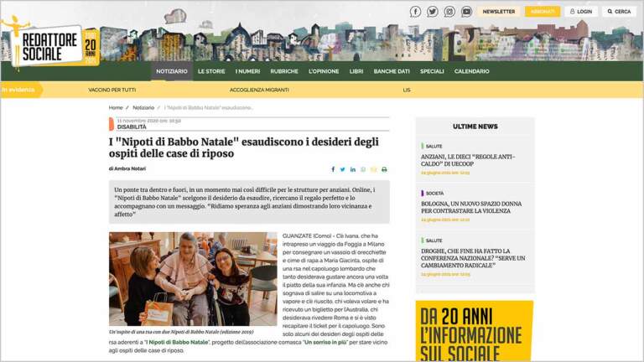
Task: Open the Libri menu item
Action: [356, 71]
